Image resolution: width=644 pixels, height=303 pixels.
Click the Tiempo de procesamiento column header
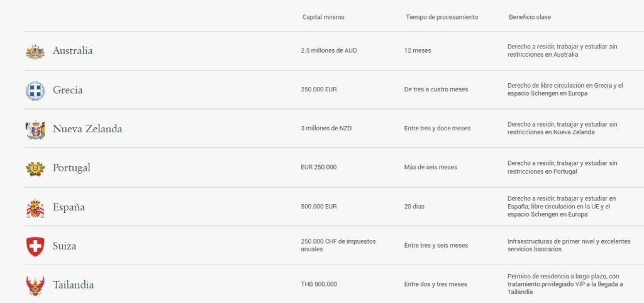coord(442,17)
